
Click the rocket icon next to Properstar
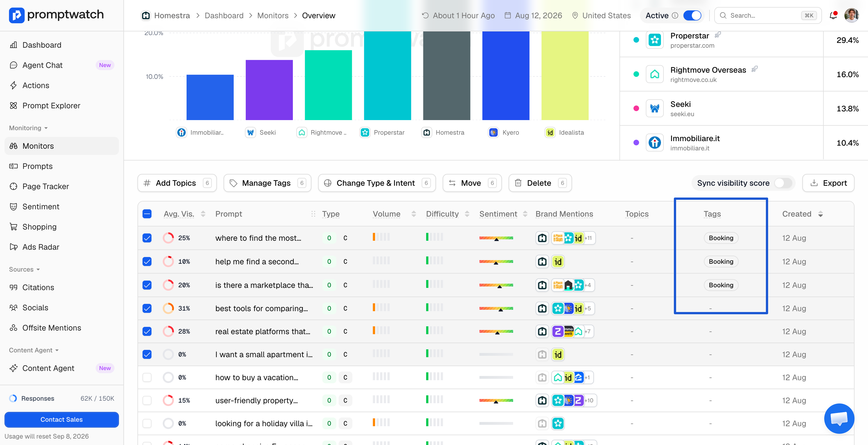point(718,35)
